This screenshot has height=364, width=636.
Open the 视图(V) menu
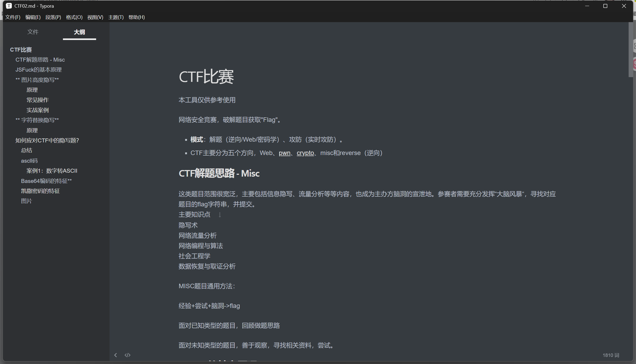click(x=95, y=17)
